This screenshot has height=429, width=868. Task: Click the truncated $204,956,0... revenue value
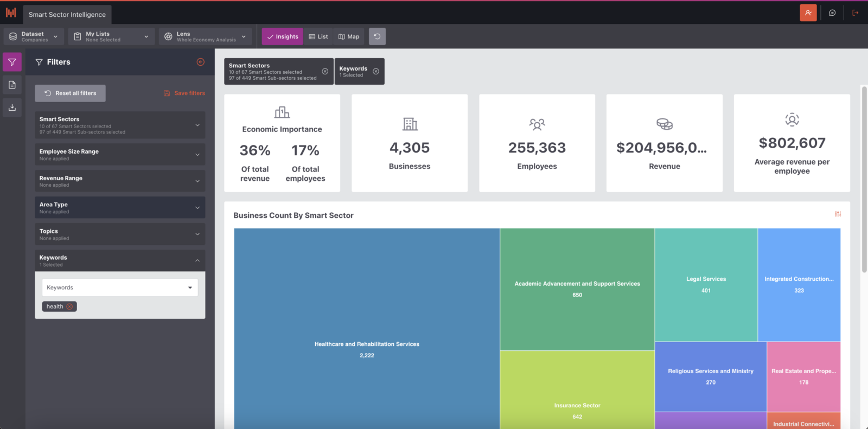pos(662,148)
